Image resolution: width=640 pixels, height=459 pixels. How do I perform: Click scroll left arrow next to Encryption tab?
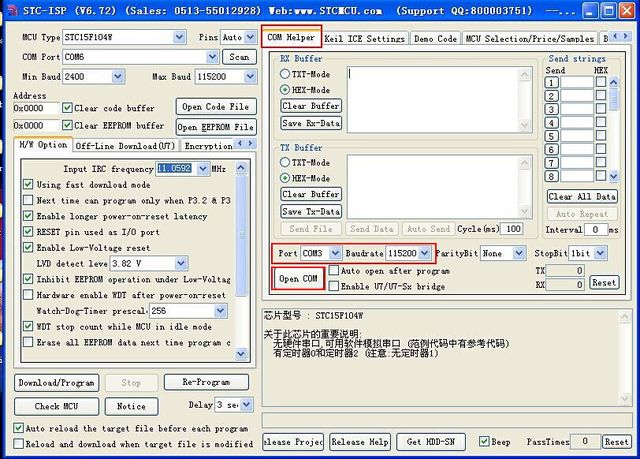point(240,144)
